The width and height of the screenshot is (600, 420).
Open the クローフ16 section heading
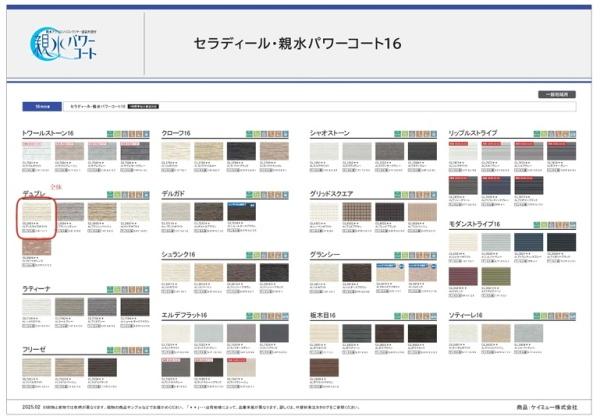coord(176,133)
